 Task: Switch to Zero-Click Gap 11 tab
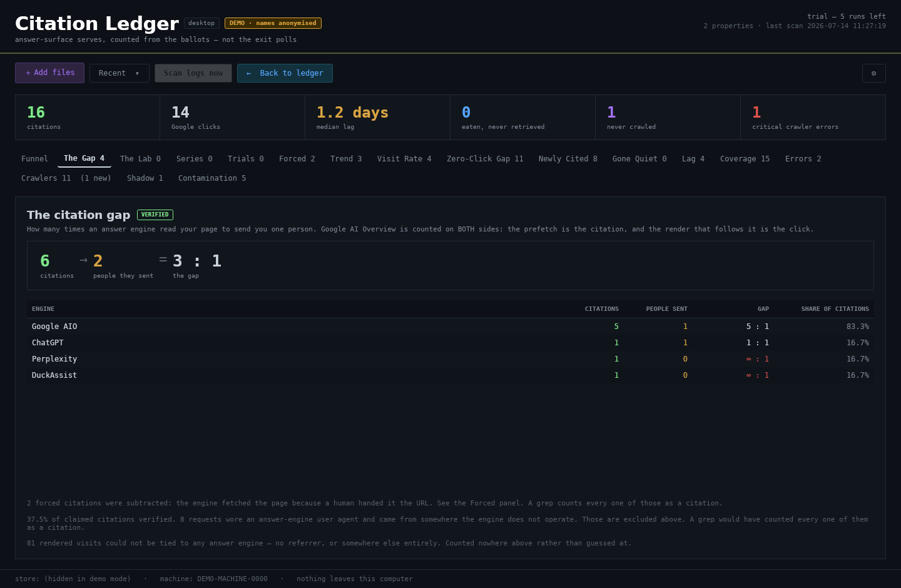click(x=485, y=159)
